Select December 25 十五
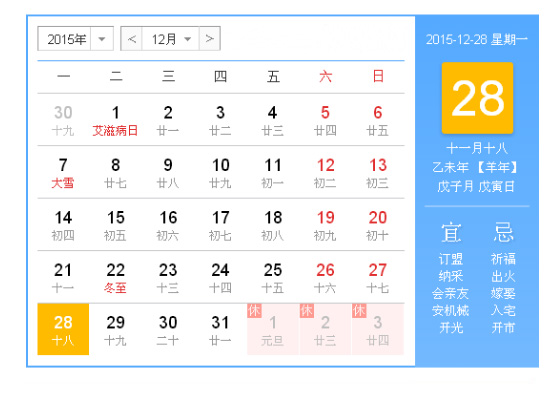Viewport: 560px width, 420px height. [273, 278]
